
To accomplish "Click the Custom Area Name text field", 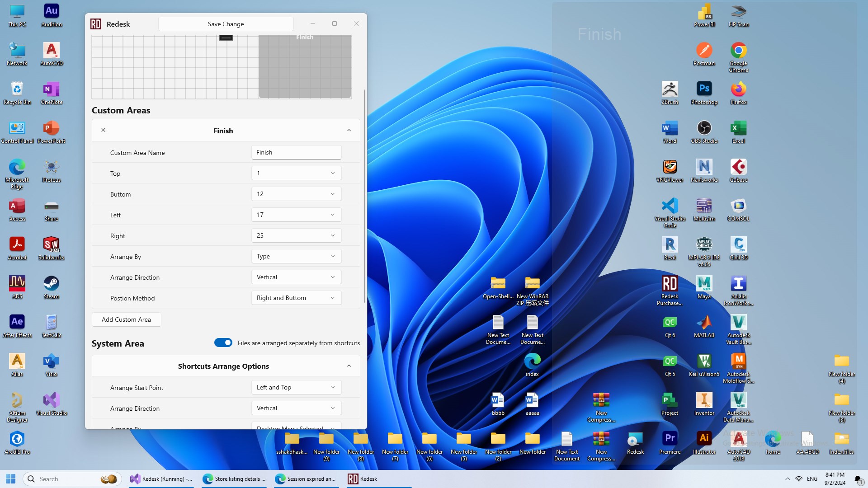I will point(296,152).
